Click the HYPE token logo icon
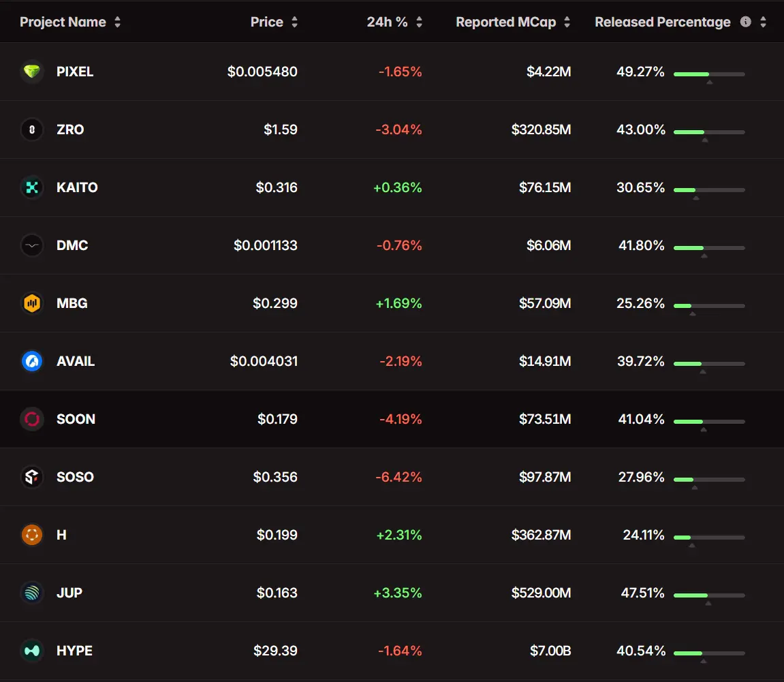 pos(32,651)
